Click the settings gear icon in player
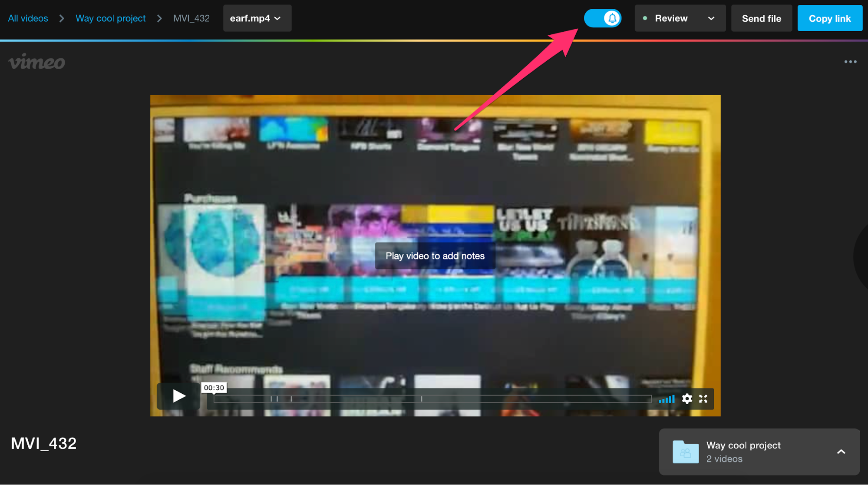 point(686,399)
